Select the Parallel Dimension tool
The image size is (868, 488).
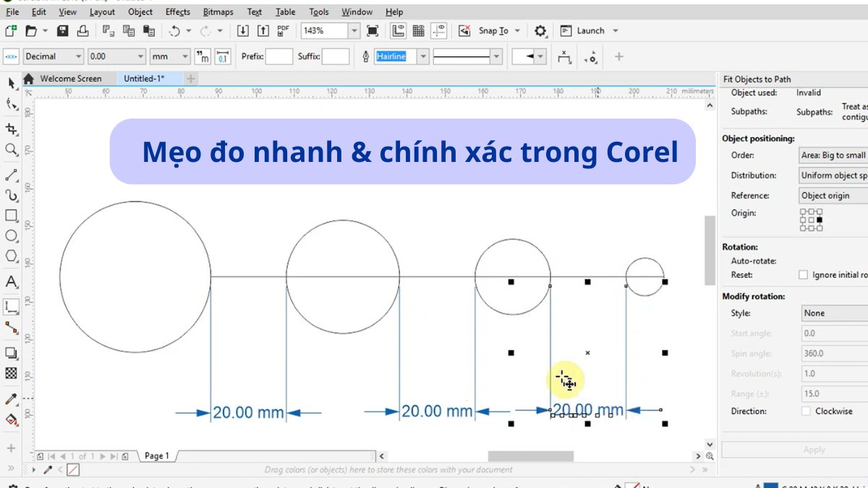coord(11,307)
